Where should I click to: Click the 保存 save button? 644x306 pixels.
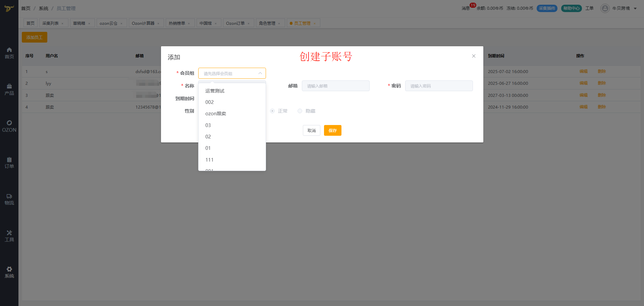(x=333, y=130)
